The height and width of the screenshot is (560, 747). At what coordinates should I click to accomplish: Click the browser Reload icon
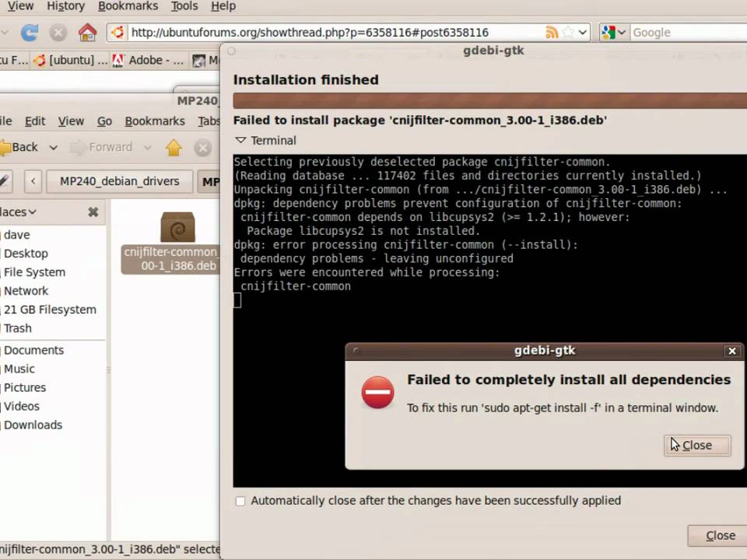pyautogui.click(x=29, y=33)
